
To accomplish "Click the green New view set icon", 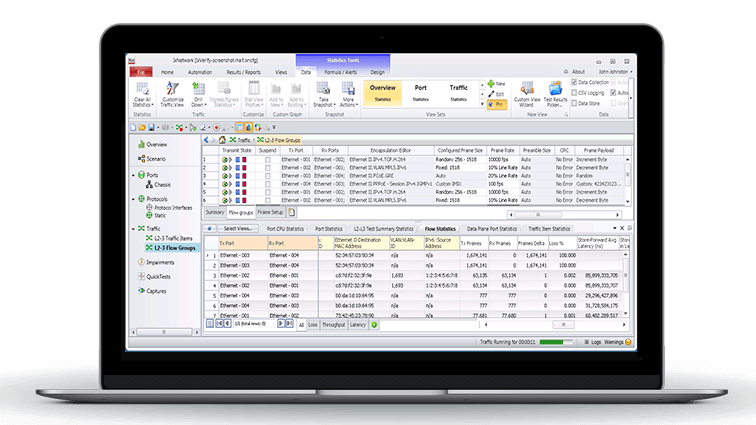I will [x=491, y=83].
